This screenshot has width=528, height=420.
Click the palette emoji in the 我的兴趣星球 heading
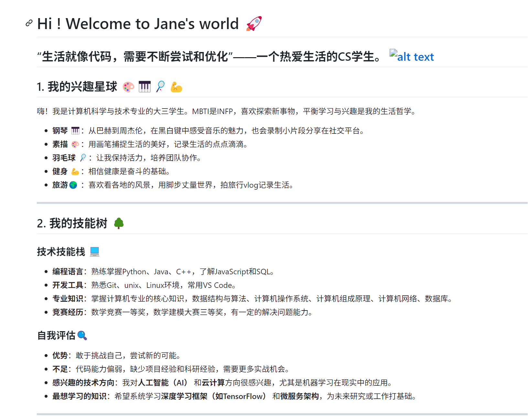tap(128, 87)
